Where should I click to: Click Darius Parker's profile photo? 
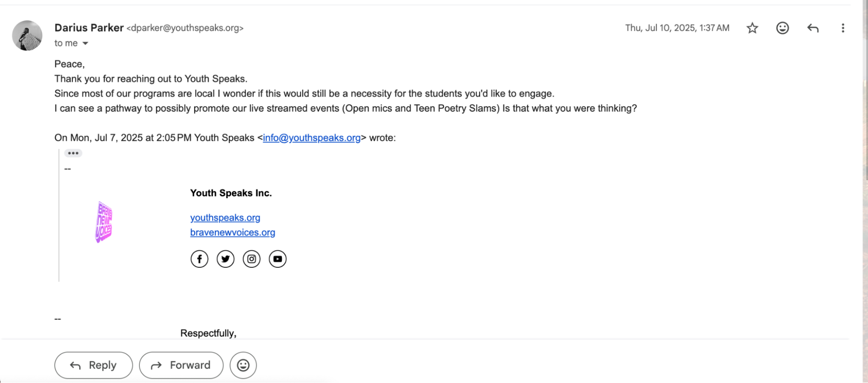(x=27, y=36)
